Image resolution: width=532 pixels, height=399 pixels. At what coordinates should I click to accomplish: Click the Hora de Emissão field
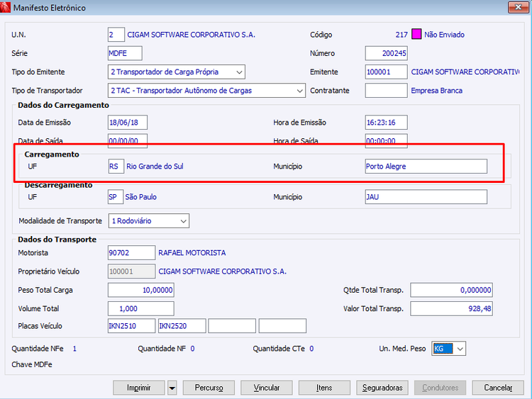[x=386, y=123]
